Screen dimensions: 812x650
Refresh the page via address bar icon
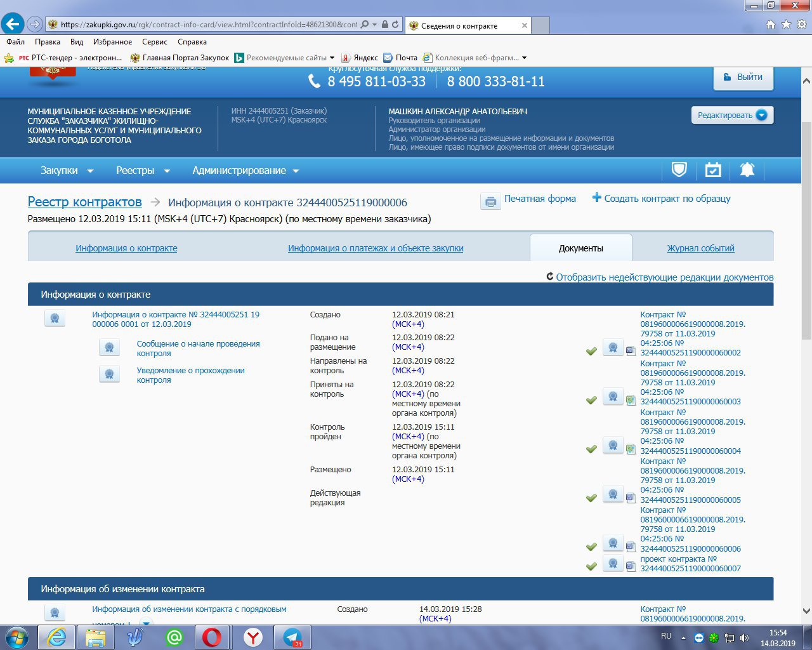pyautogui.click(x=395, y=25)
